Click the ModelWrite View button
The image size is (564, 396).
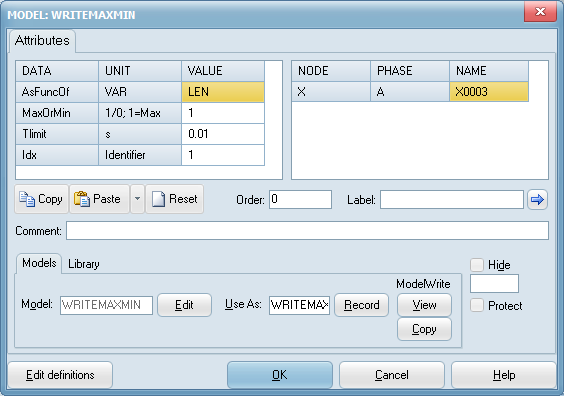tap(424, 305)
